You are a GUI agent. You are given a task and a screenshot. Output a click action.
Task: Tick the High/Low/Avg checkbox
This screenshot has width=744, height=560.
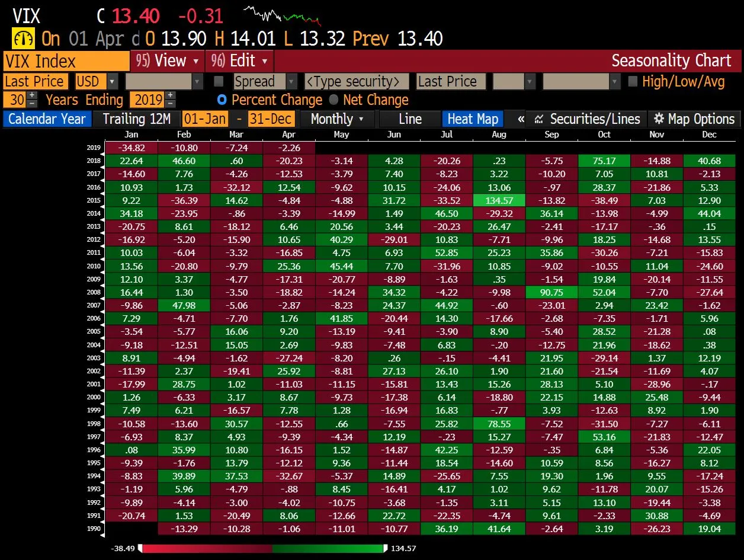tap(633, 81)
